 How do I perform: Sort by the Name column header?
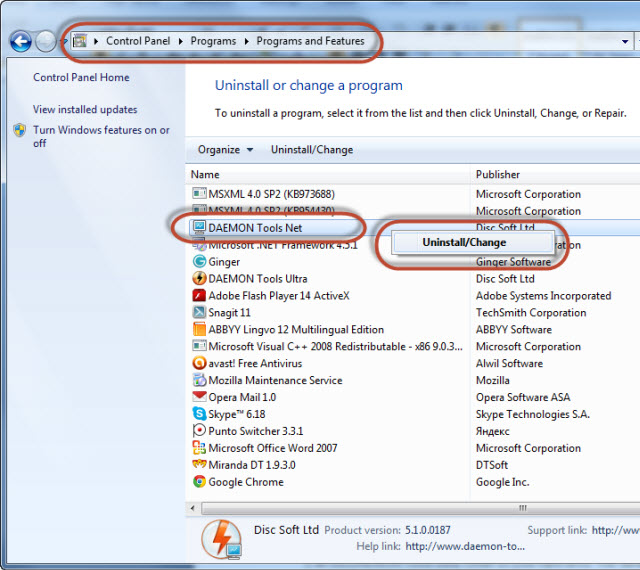(205, 175)
